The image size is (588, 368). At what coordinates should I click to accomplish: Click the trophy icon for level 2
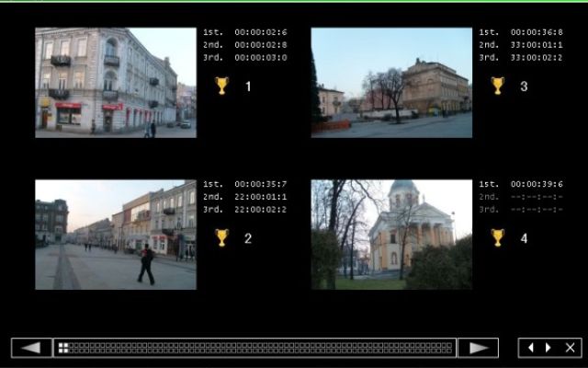point(221,237)
